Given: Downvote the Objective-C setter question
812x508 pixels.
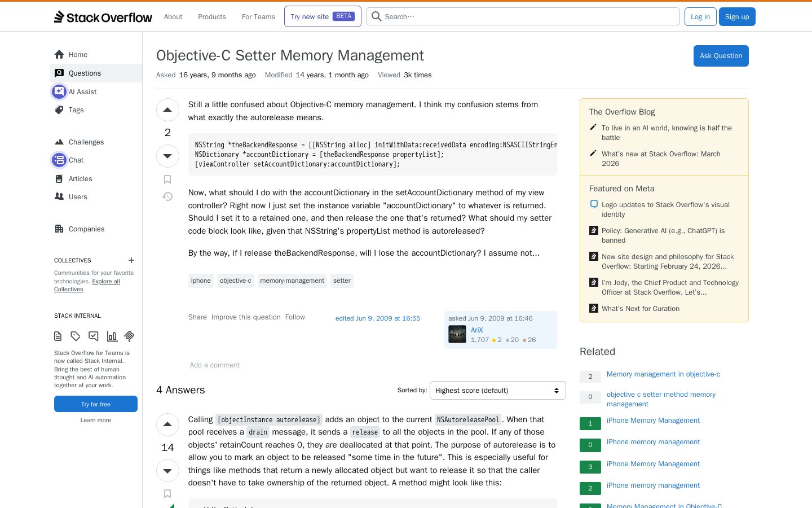Looking at the screenshot, I should click(167, 156).
